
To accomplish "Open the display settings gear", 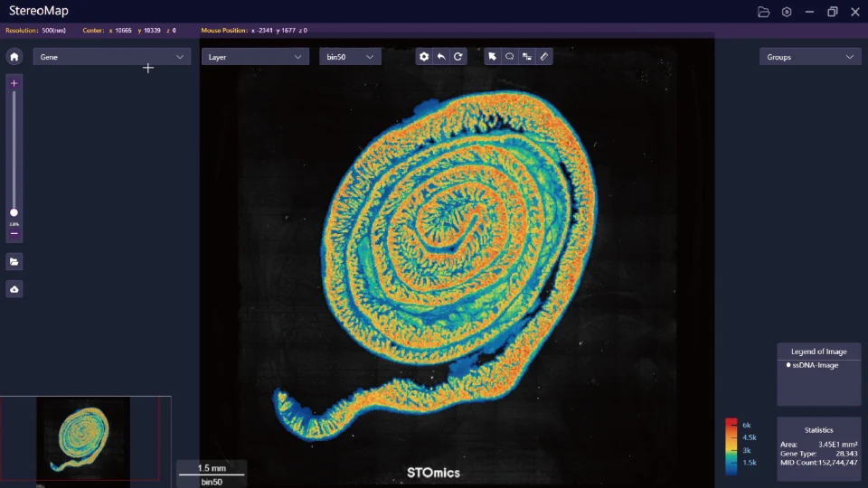I will (x=423, y=57).
